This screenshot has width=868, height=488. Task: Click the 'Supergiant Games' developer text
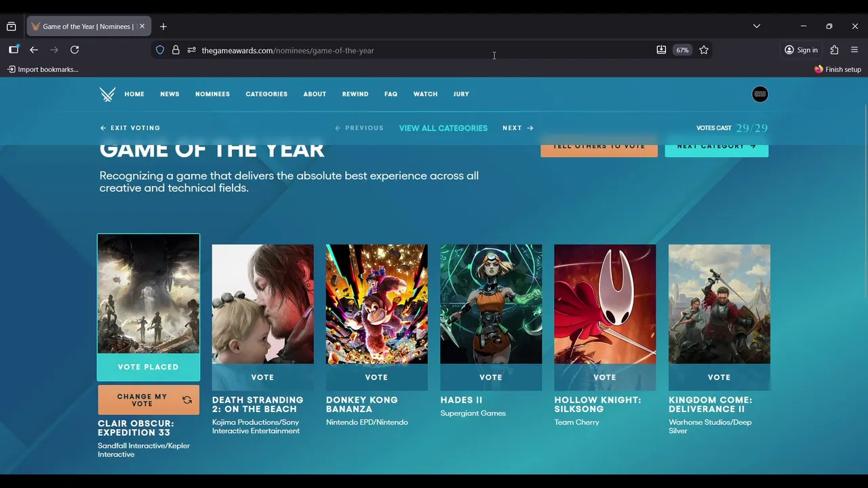click(x=473, y=413)
